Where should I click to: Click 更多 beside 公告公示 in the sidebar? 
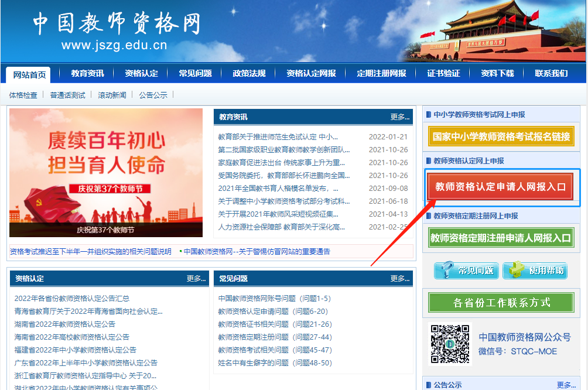(x=566, y=385)
